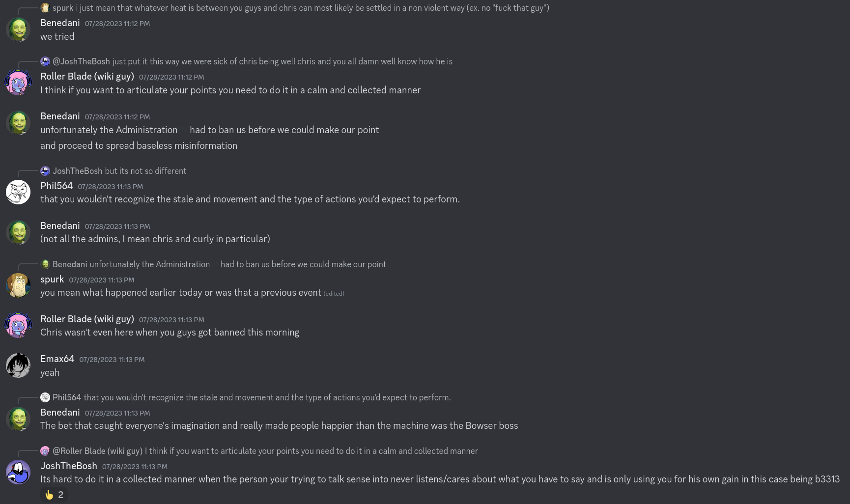Viewport: 850px width, 504px height.
Task: Click Emax64's black and white avatar
Action: tap(18, 365)
